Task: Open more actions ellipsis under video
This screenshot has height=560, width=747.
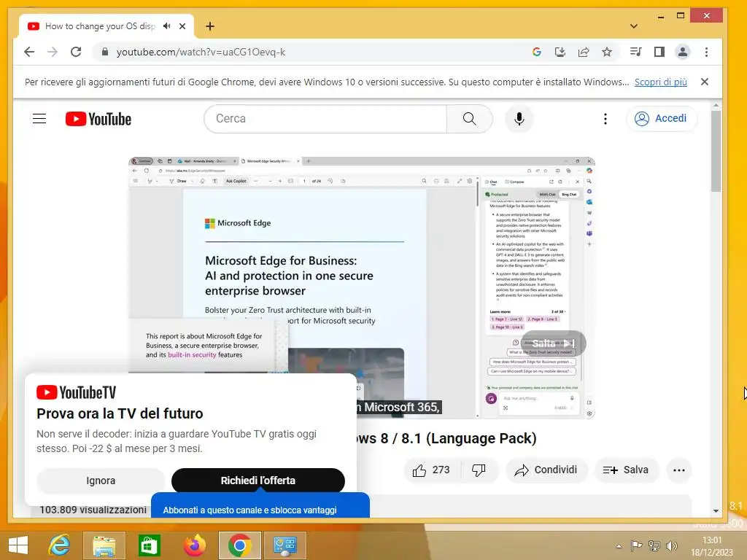Action: click(x=679, y=470)
